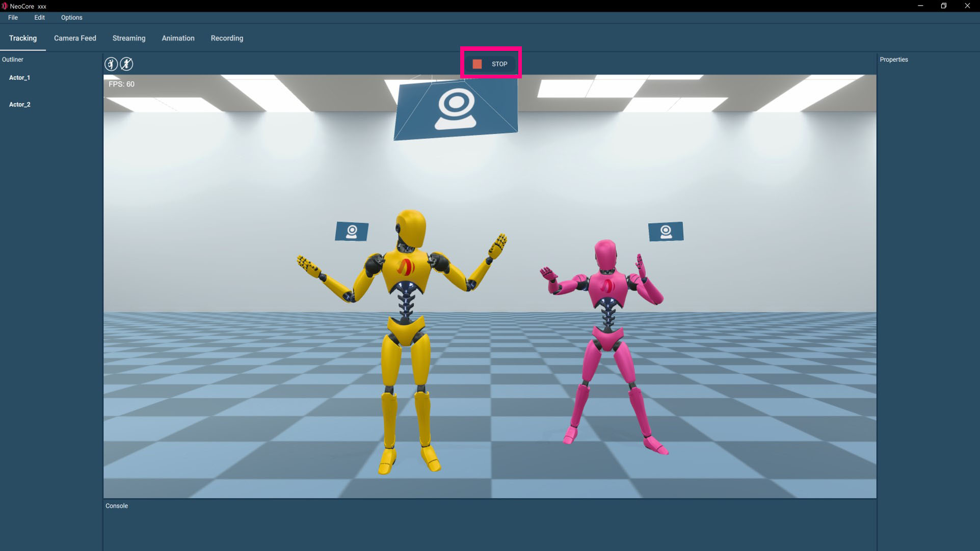Open the File menu
The height and width of the screenshot is (551, 980).
13,17
